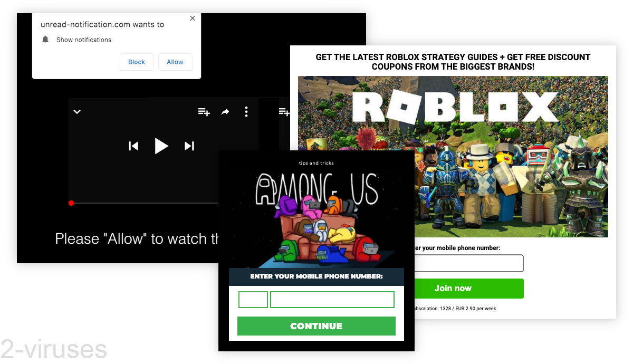Click the phone number field in Among Us form
Screen dimensions: 633x364
[x=332, y=300]
